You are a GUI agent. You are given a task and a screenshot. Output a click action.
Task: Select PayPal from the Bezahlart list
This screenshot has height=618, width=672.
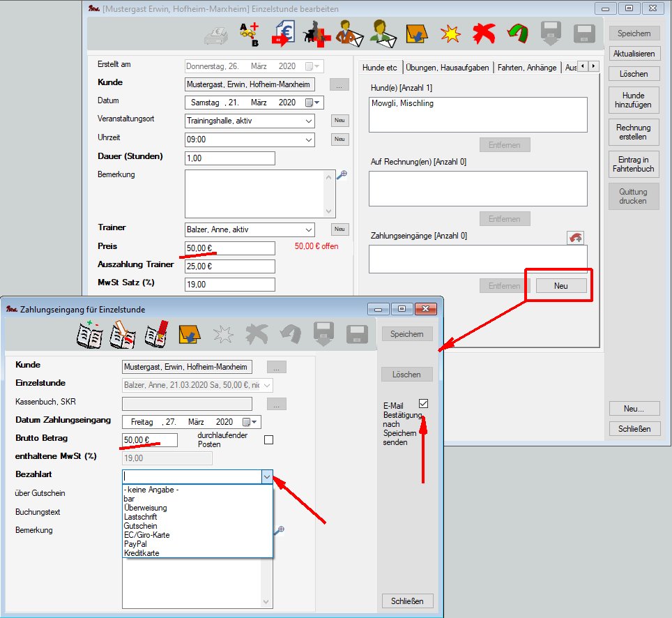135,544
